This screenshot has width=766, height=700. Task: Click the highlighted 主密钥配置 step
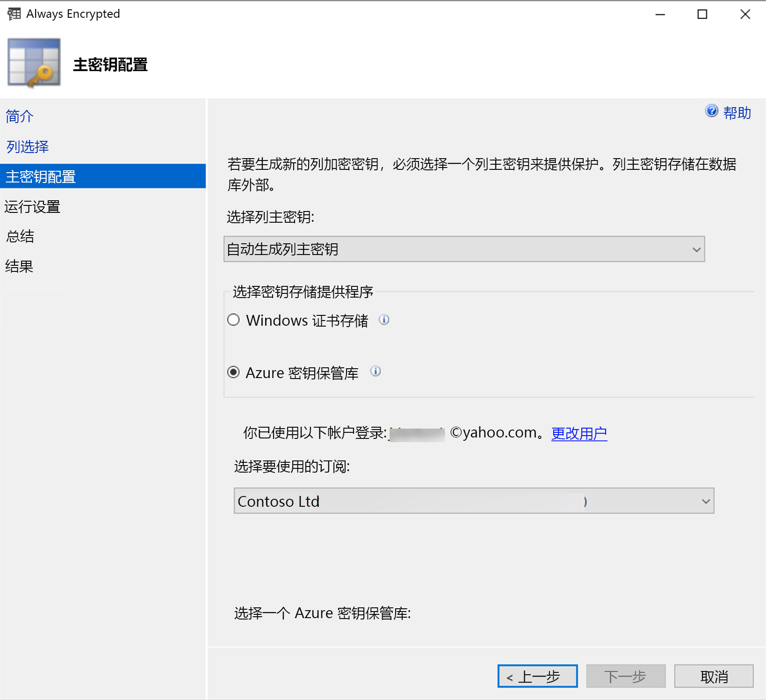[40, 176]
